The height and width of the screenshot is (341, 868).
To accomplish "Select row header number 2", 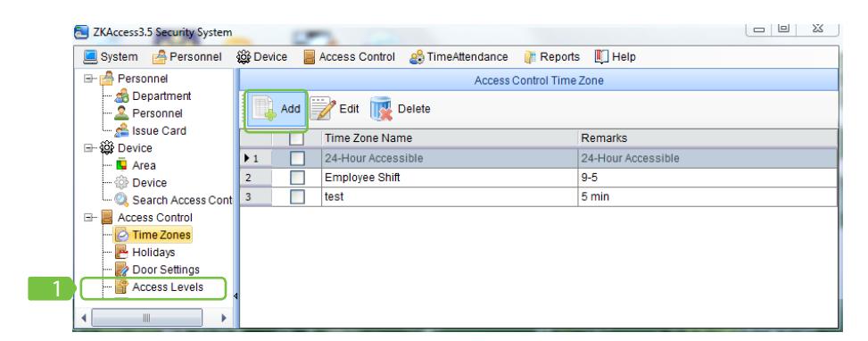I will (x=256, y=178).
